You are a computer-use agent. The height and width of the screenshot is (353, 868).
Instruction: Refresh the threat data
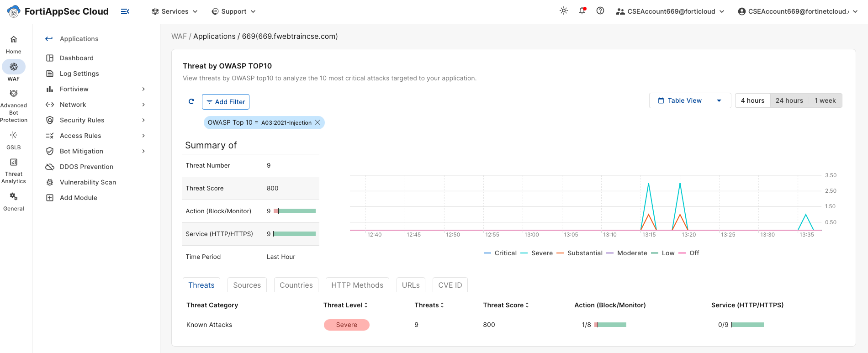pyautogui.click(x=191, y=101)
